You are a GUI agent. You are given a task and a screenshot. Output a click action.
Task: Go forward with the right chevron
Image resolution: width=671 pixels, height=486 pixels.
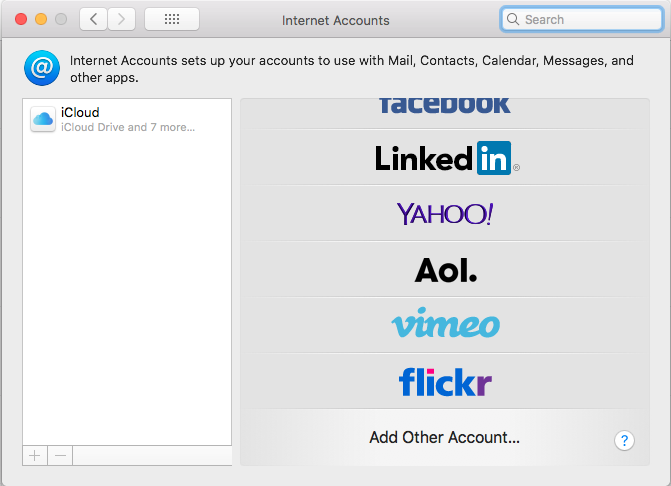click(x=121, y=19)
